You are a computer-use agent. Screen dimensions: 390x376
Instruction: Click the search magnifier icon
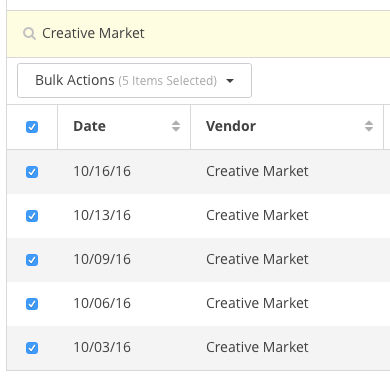click(29, 34)
